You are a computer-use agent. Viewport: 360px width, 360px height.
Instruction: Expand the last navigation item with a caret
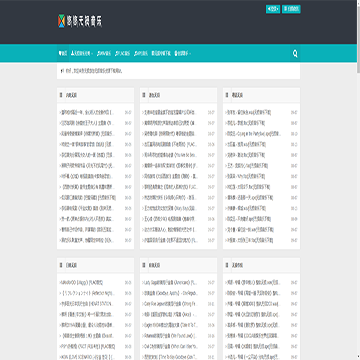click(x=182, y=53)
